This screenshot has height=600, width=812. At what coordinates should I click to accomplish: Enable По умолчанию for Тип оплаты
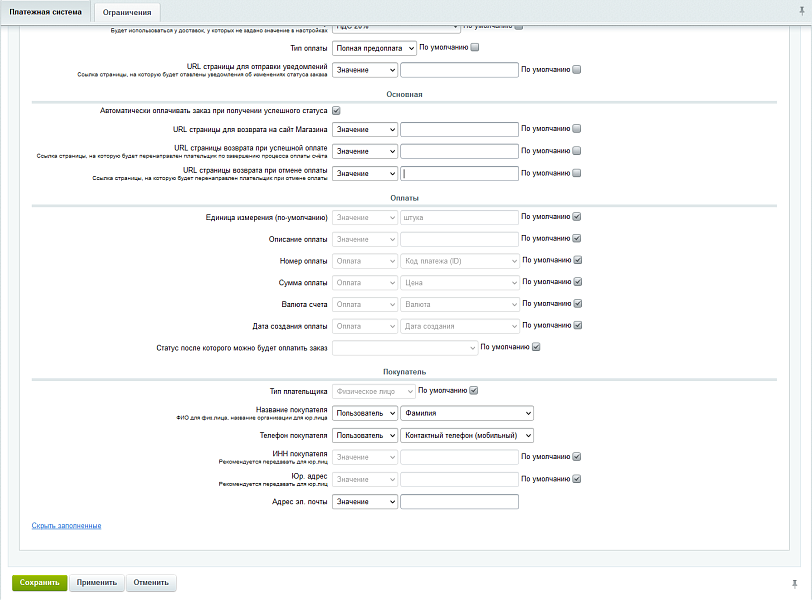[x=475, y=47]
